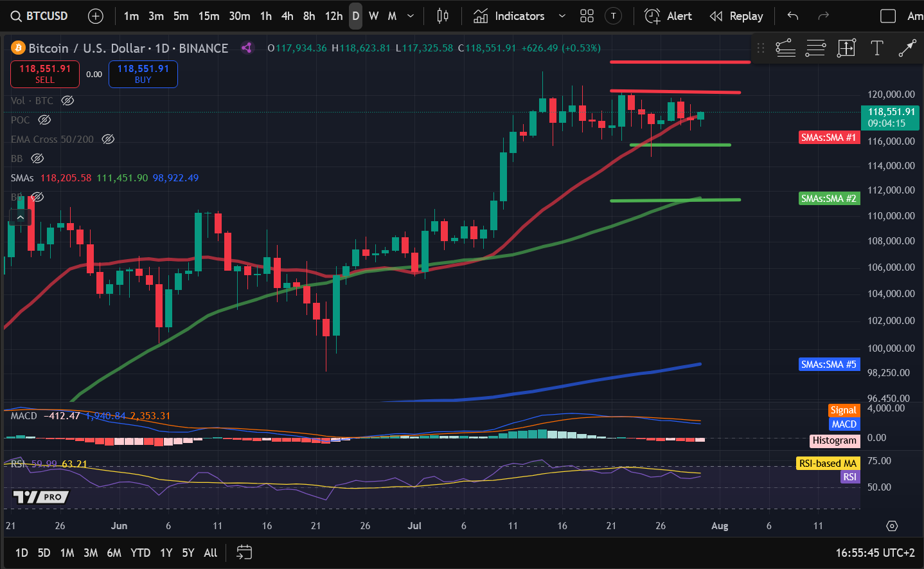Viewport: 924px width, 569px height.
Task: Click the current price label 118,551.91 on the axis
Action: click(x=891, y=117)
